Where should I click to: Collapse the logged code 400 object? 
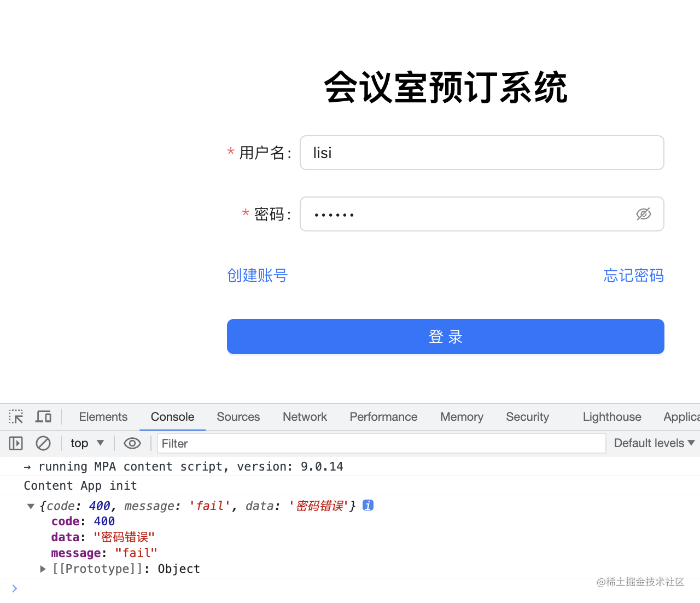[31, 506]
